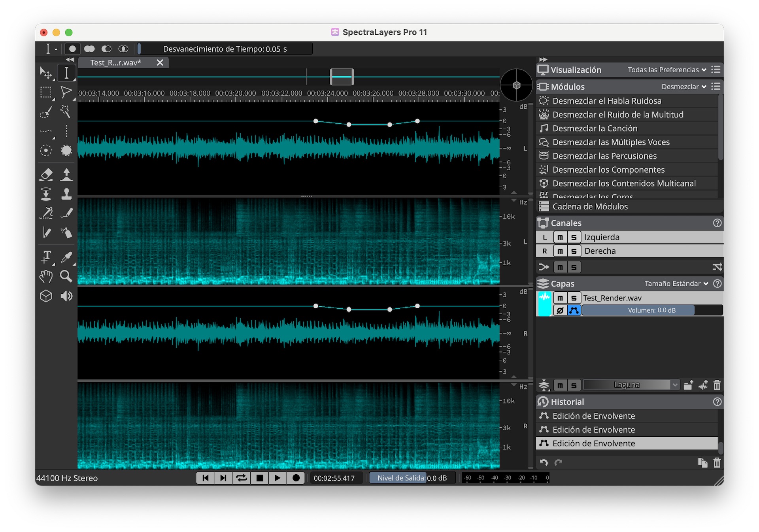Screen dimensions: 759x532
Task: Open the Desmezclar modules dropdown
Action: coord(684,87)
